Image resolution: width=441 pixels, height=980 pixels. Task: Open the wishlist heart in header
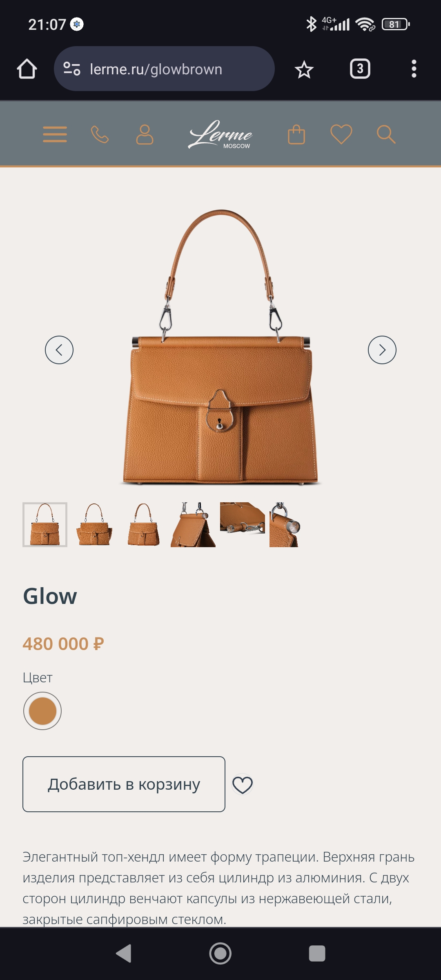[x=341, y=134]
